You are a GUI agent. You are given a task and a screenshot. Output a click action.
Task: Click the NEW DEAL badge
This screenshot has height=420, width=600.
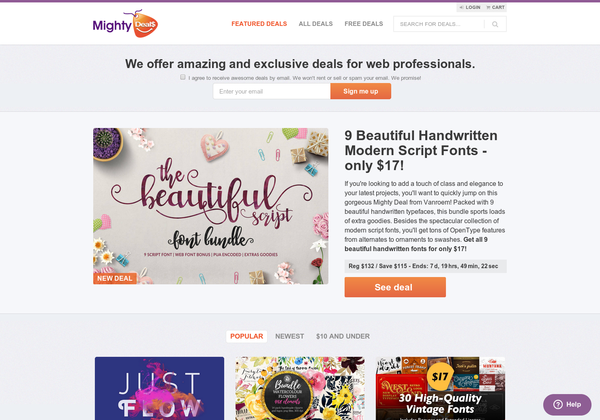coord(114,278)
